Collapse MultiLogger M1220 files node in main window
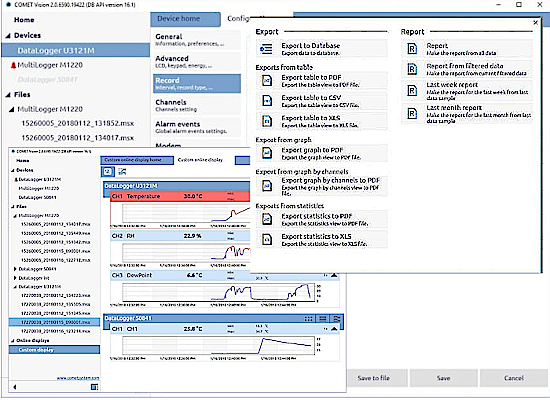The image size is (550, 400). [12, 109]
